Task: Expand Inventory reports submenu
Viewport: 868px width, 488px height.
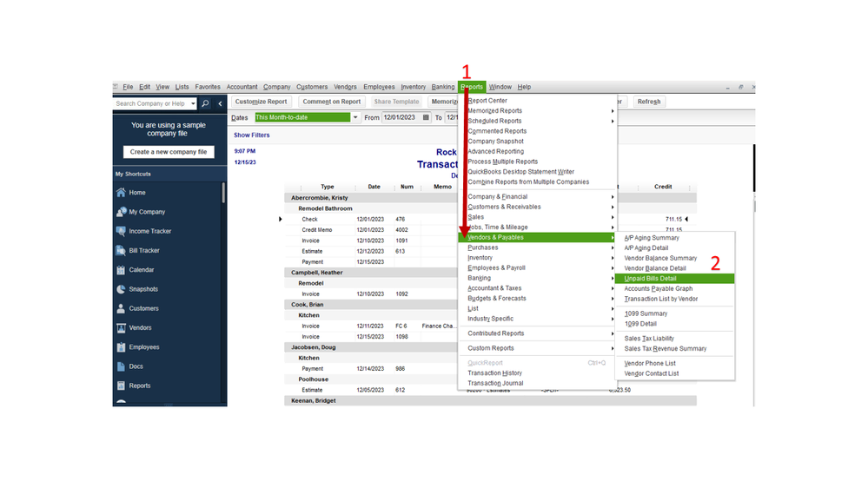Action: [x=538, y=258]
